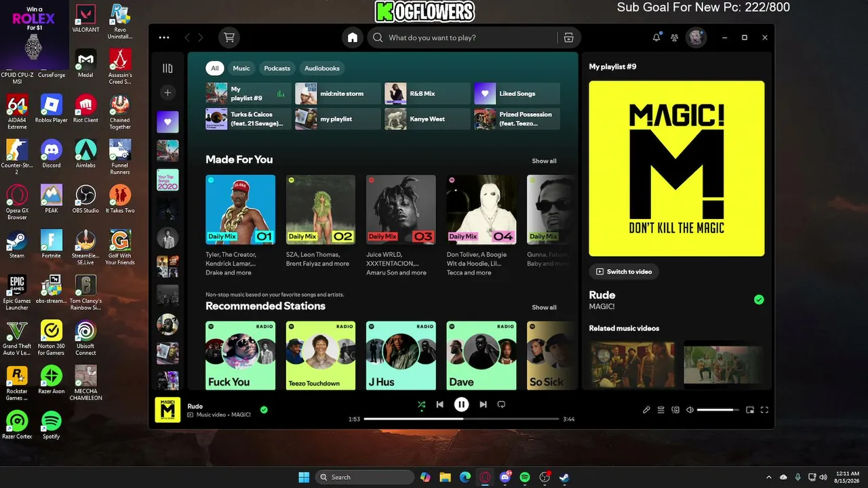Open the profile avatar menu
Screen dimensions: 868x488
click(696, 38)
